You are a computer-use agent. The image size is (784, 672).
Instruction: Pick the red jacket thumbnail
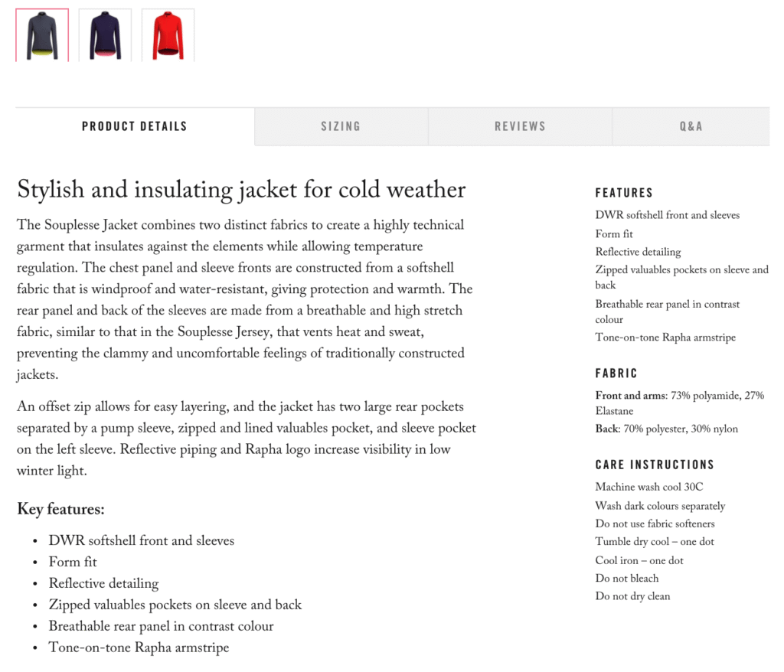coord(167,34)
